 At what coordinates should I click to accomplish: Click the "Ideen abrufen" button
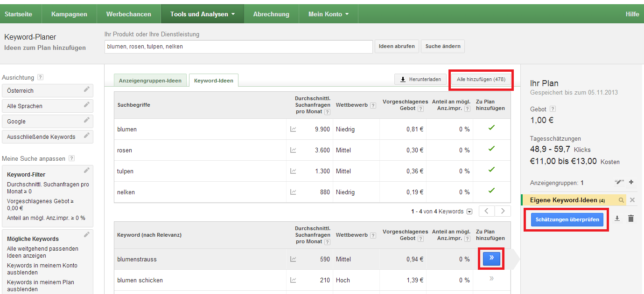[397, 46]
